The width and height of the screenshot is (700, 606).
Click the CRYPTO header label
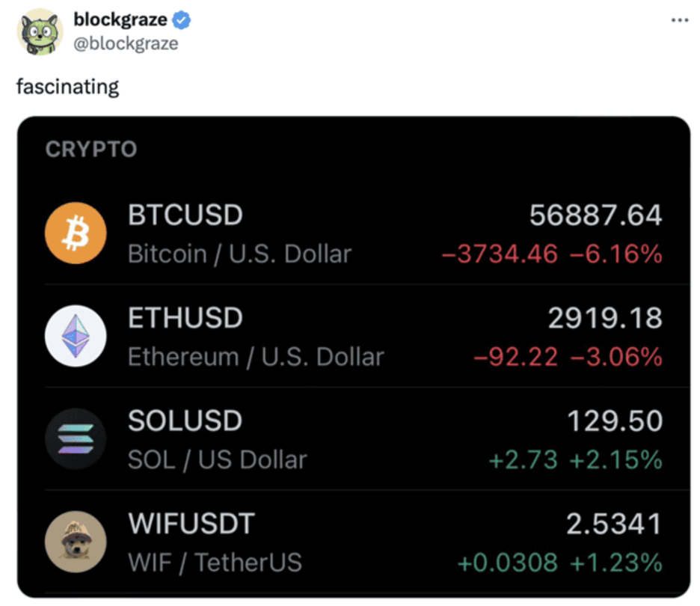[x=91, y=149]
